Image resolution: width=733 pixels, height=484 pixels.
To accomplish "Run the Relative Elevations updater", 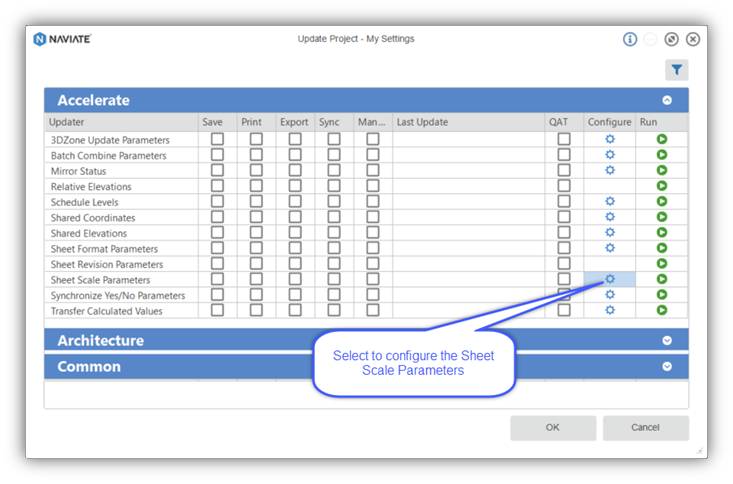I will pos(661,186).
